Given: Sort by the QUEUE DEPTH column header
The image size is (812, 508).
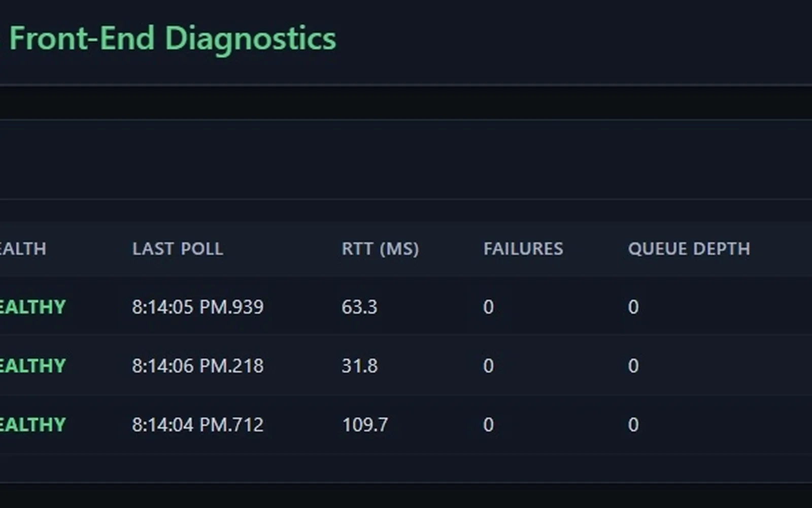Looking at the screenshot, I should (689, 249).
